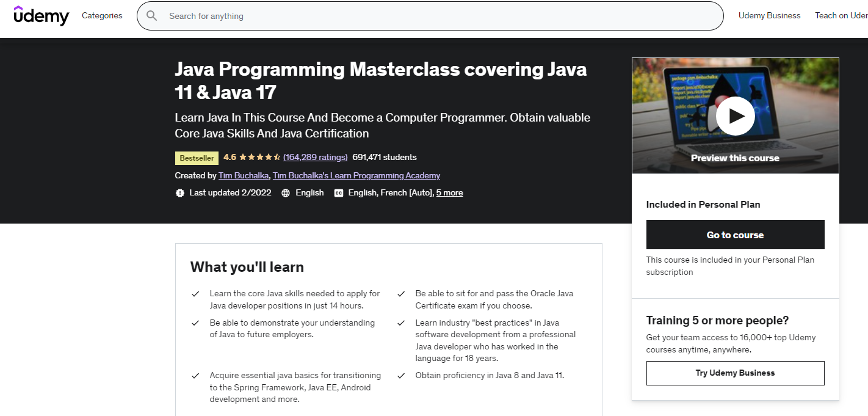Click the closed captions icon
The height and width of the screenshot is (416, 868).
(339, 192)
